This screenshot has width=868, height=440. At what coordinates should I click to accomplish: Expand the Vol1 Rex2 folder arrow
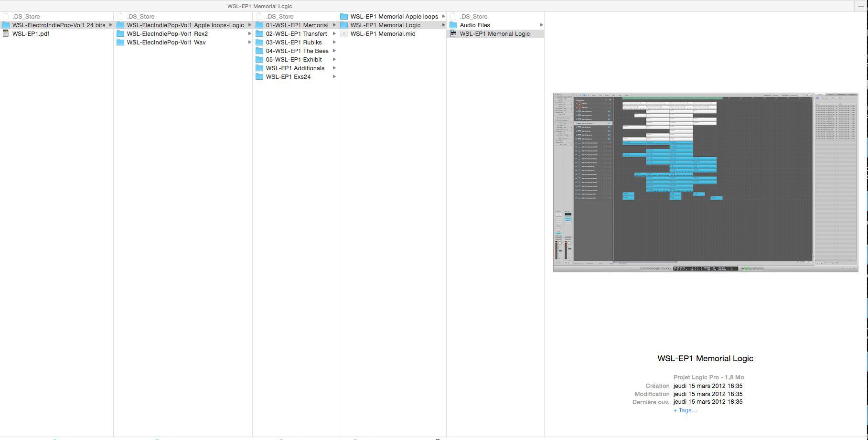click(250, 33)
